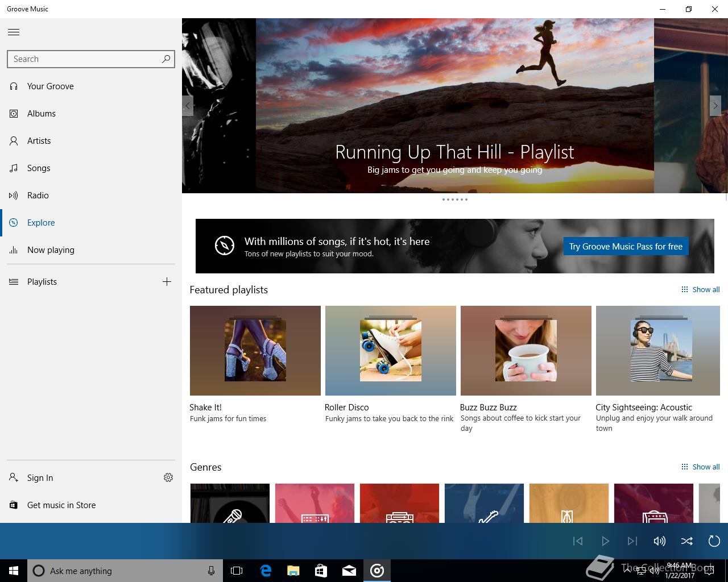Viewport: 728px width, 582px height.
Task: Open Windows Store from taskbar
Action: [321, 571]
